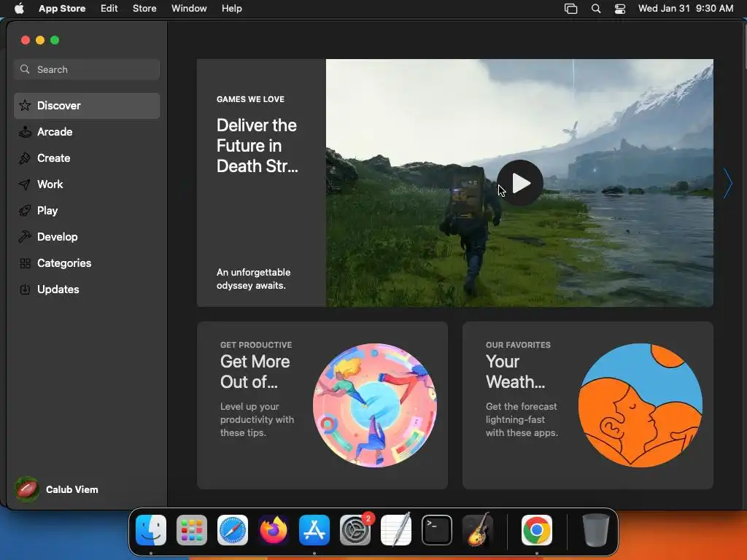Click Calub Viem account avatar

[27, 489]
